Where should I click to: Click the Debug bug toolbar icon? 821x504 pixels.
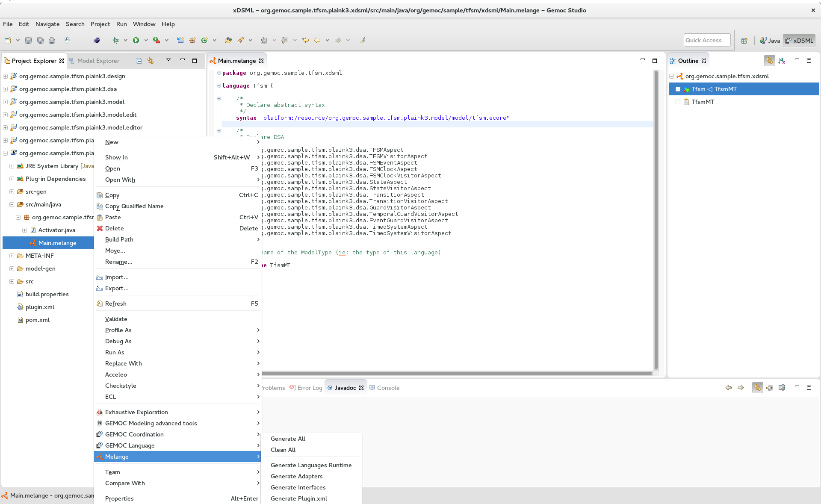(115, 40)
